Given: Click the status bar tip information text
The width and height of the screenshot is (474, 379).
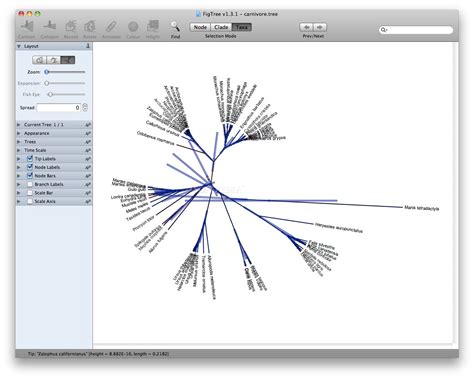Looking at the screenshot, I should (x=98, y=354).
